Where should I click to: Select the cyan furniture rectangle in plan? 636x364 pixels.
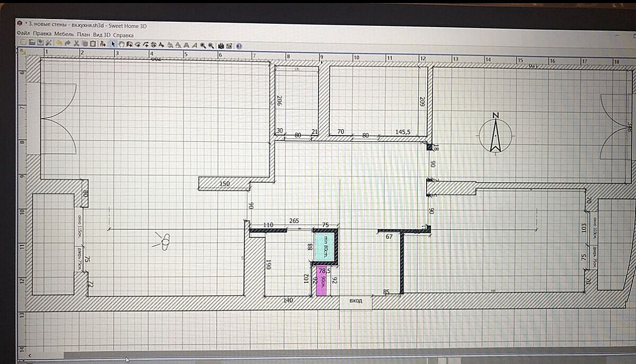point(324,247)
